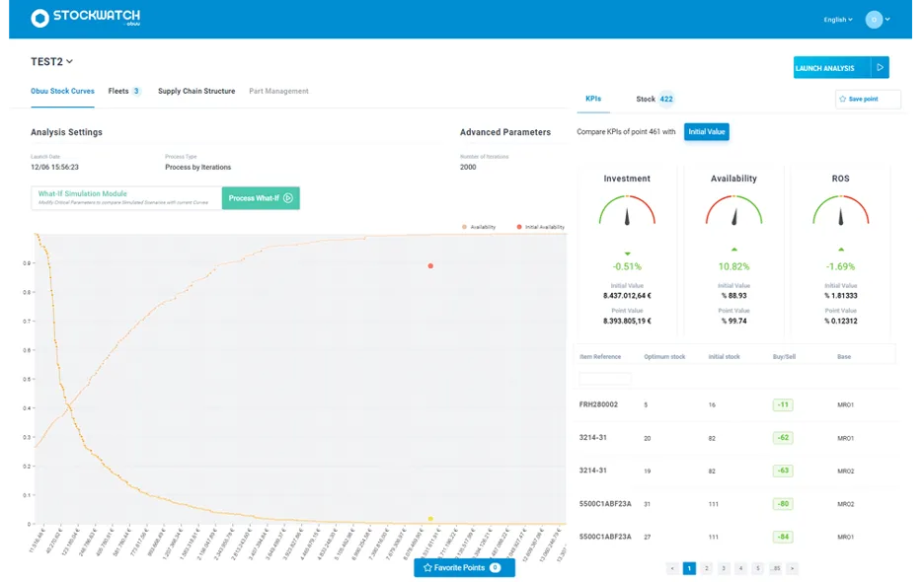Click the Stockwatch logo icon
Viewport: 924px width, 582px height.
(x=39, y=19)
